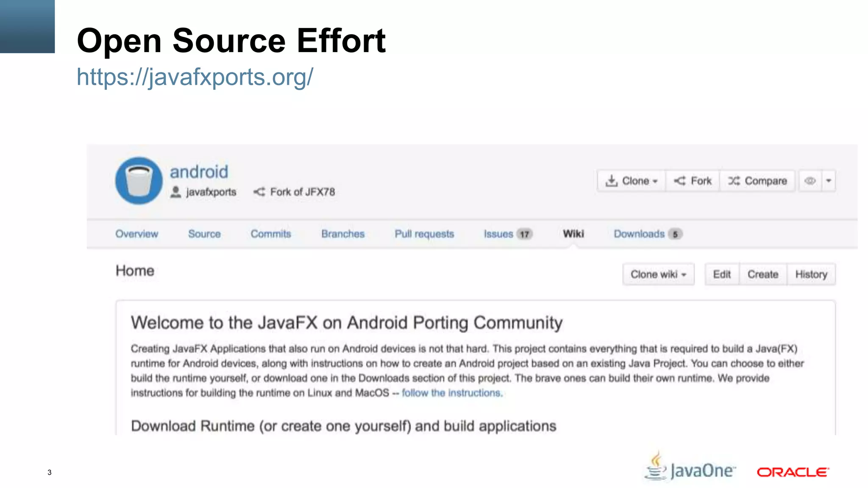The height and width of the screenshot is (488, 868).
Task: Switch to the Commits tab
Action: (271, 234)
